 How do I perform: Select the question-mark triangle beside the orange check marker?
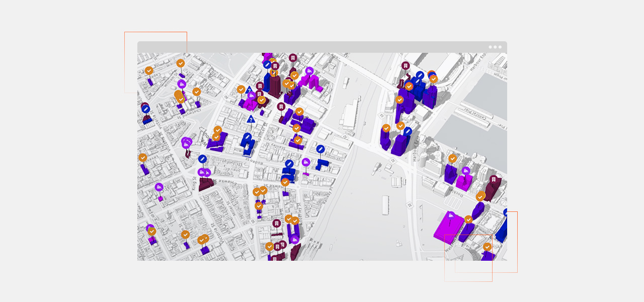pyautogui.click(x=249, y=90)
